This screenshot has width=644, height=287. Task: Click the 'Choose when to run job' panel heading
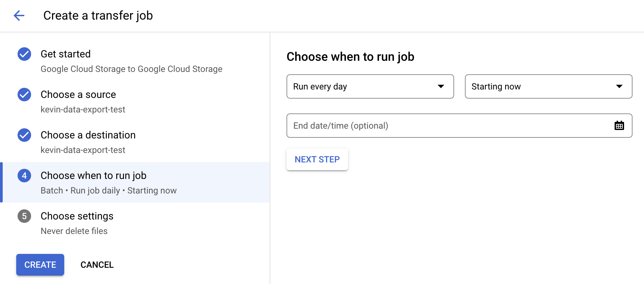click(x=350, y=57)
